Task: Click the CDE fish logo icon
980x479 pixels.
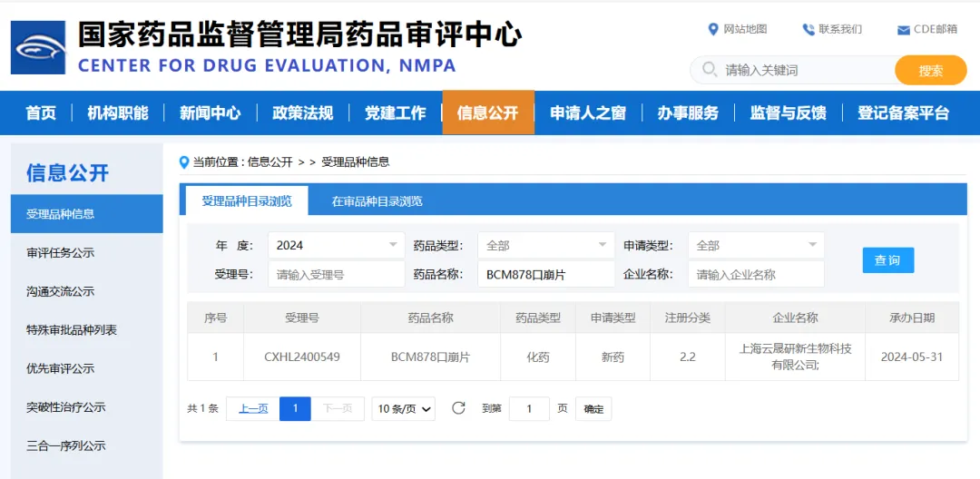Action: pyautogui.click(x=38, y=47)
